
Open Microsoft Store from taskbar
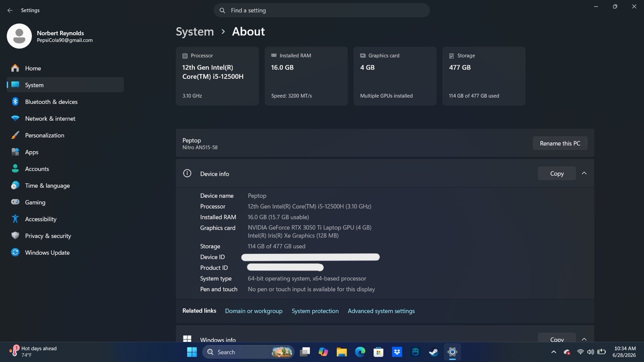[378, 352]
